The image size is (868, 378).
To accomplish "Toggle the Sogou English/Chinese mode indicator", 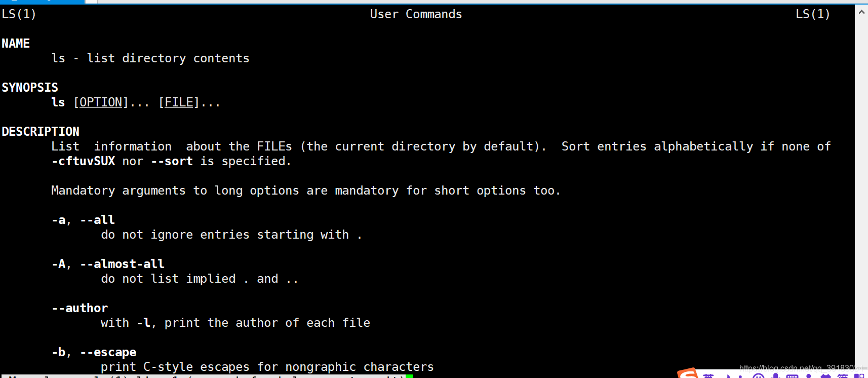I will click(708, 375).
